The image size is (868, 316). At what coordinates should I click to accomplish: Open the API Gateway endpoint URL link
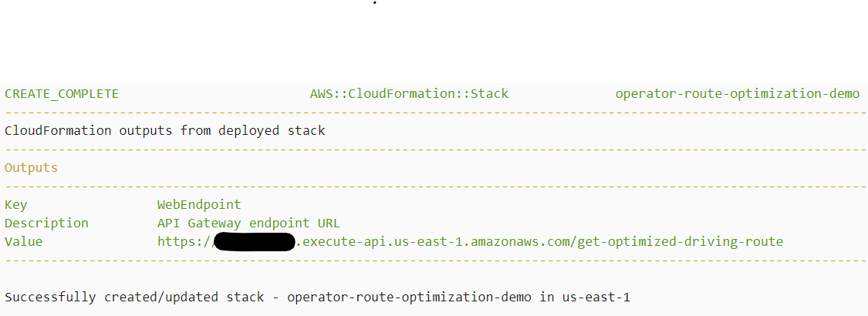[x=471, y=242]
